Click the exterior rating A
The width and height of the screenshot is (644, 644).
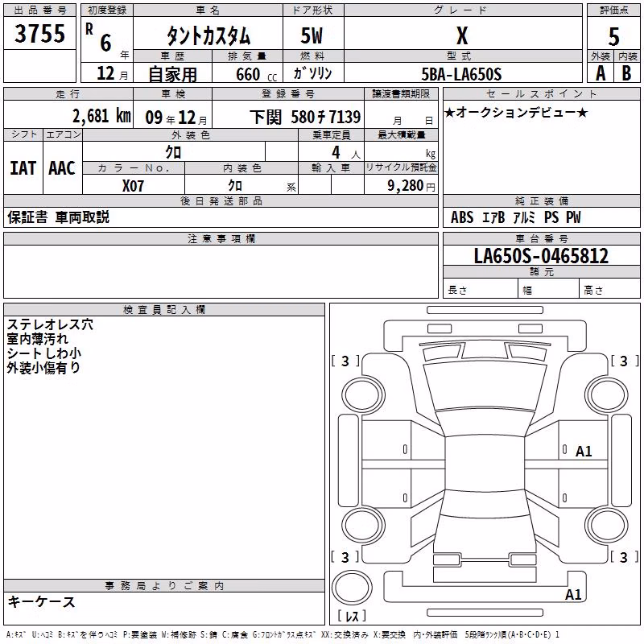point(601,73)
